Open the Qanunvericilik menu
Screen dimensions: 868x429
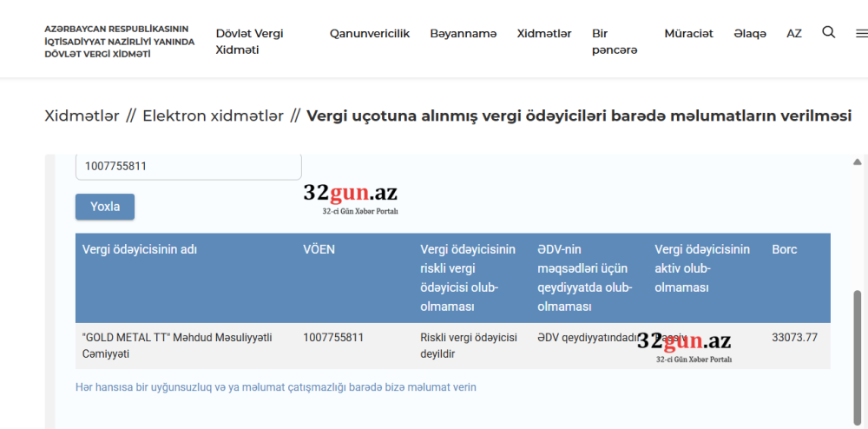(x=369, y=34)
